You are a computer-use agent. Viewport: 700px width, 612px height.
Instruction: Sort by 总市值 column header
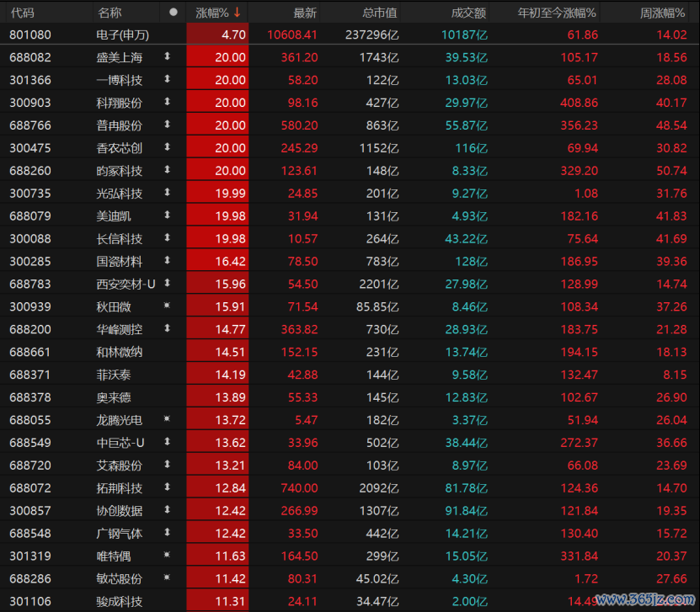[x=379, y=13]
